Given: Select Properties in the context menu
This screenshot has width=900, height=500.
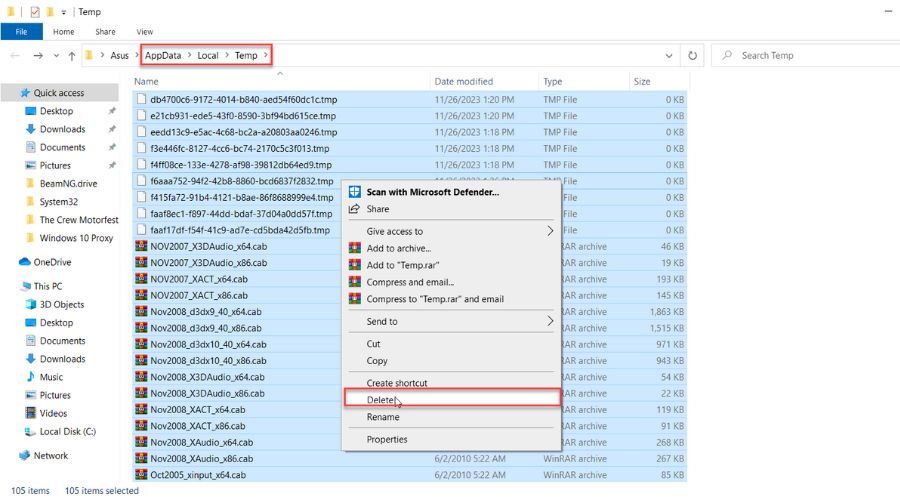Looking at the screenshot, I should point(387,439).
